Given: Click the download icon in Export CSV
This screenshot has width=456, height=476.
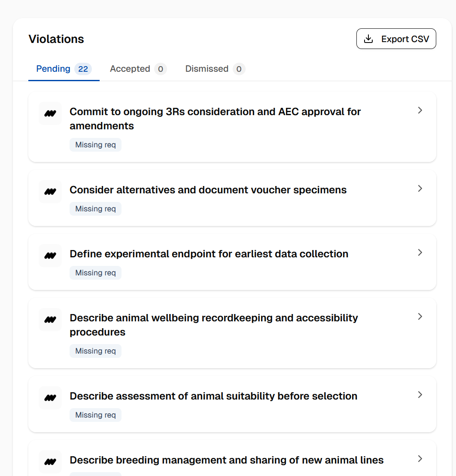Looking at the screenshot, I should [368, 39].
